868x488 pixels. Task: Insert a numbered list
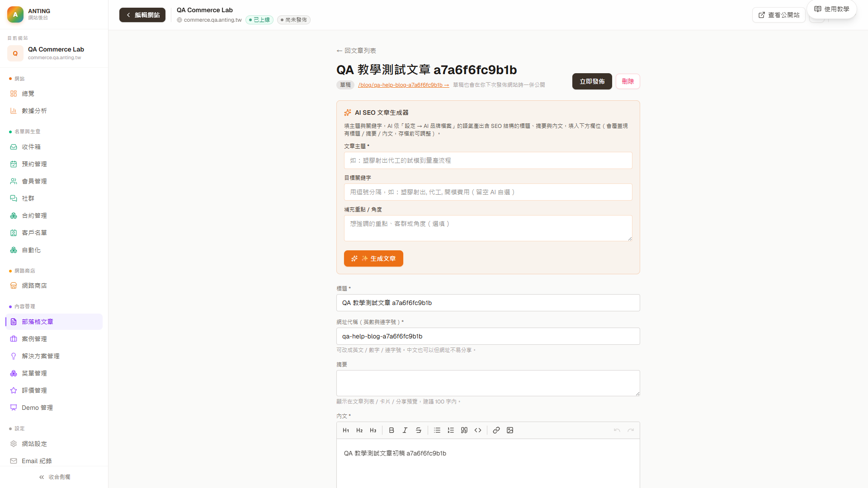451,430
